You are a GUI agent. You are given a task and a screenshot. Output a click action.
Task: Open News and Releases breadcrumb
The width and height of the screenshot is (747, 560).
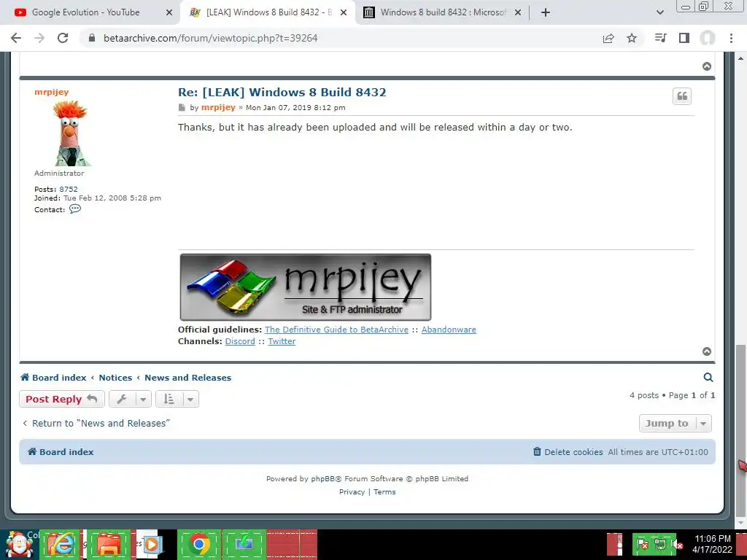187,378
